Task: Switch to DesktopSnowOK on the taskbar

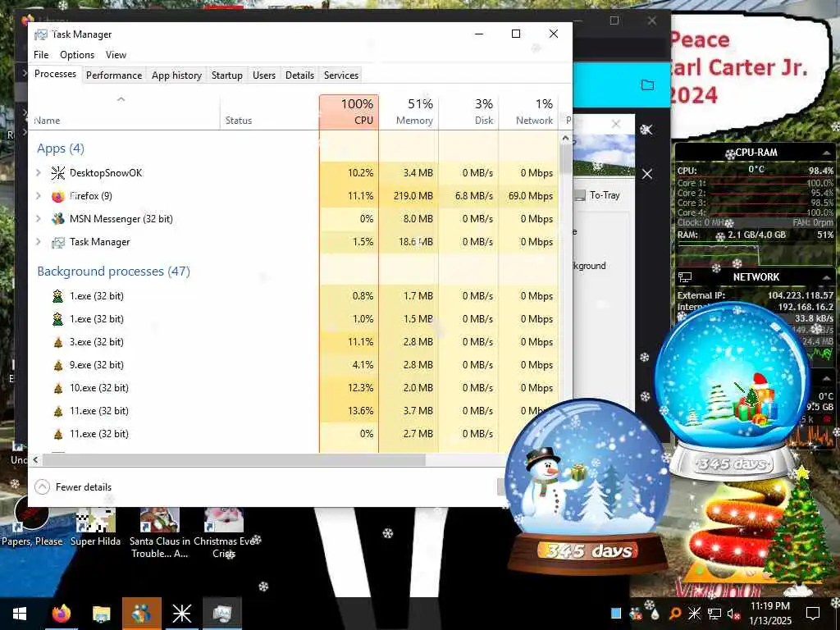Action: tap(181, 614)
